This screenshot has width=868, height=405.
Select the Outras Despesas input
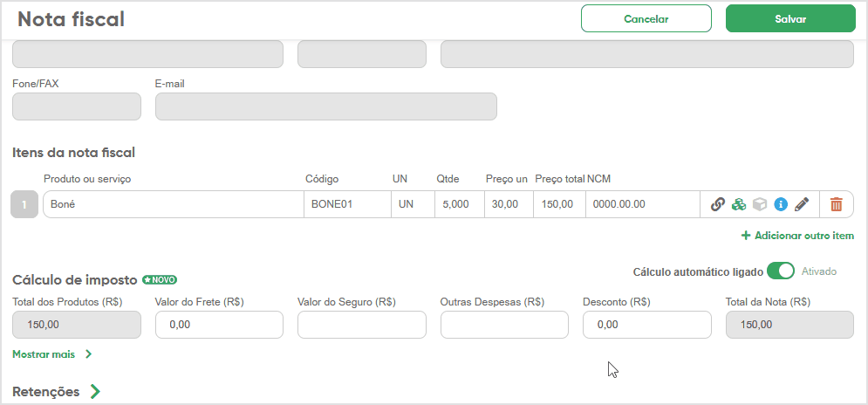coord(504,325)
